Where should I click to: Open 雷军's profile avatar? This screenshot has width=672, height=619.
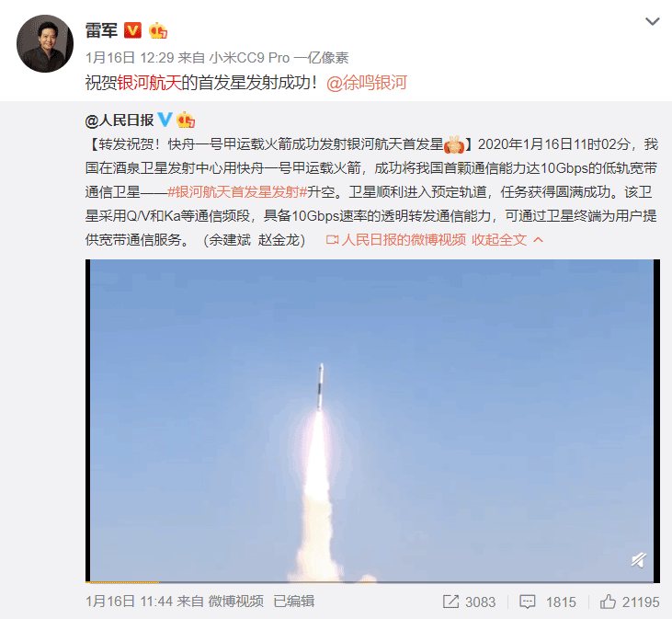pyautogui.click(x=45, y=43)
